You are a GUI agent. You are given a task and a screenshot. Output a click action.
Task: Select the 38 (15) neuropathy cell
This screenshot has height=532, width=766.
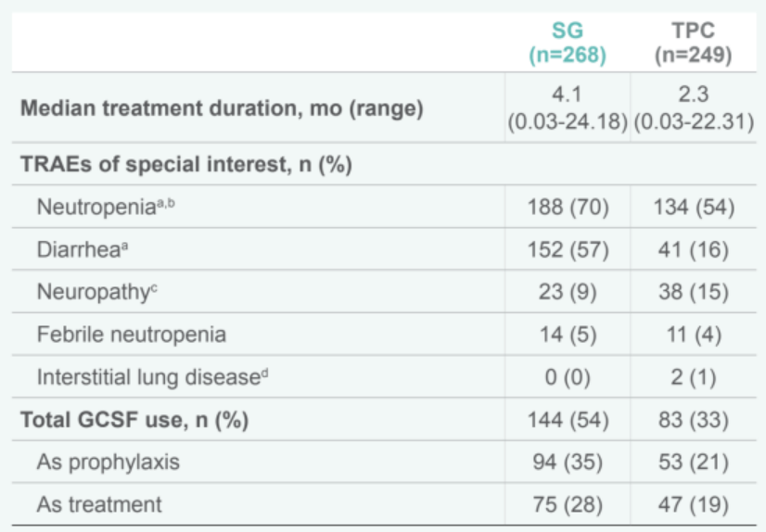click(x=693, y=292)
